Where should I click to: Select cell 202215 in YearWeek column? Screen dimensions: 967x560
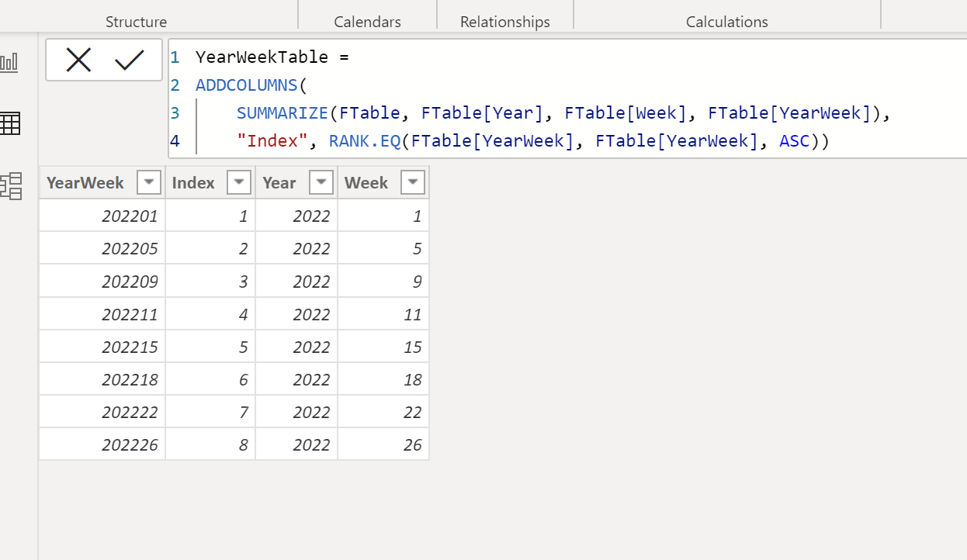coord(102,346)
